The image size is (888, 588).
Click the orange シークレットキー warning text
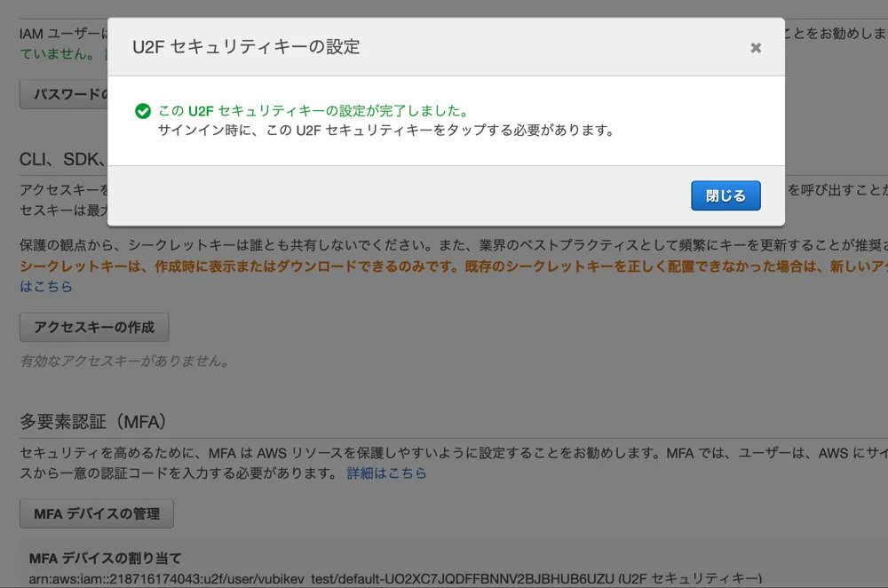444,266
